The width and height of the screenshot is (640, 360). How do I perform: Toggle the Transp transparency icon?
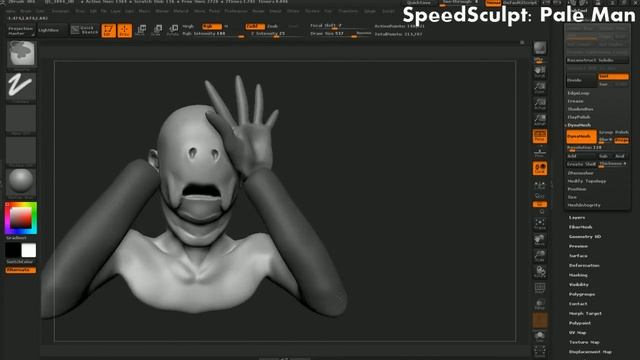(x=540, y=304)
